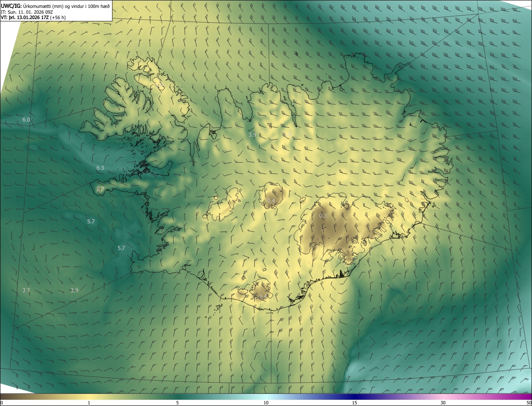The image size is (532, 406).
Task: Click the colorbar tick label "5"
Action: tap(177, 403)
